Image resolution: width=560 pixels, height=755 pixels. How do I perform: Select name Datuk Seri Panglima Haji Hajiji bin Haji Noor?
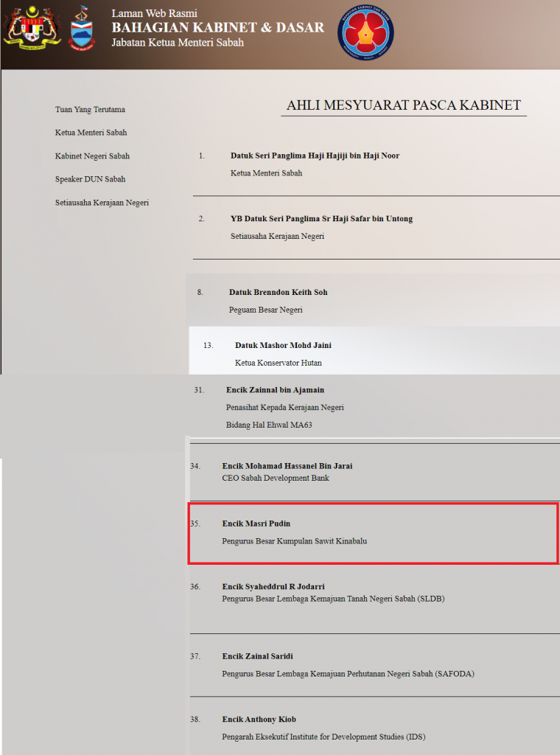coord(315,156)
